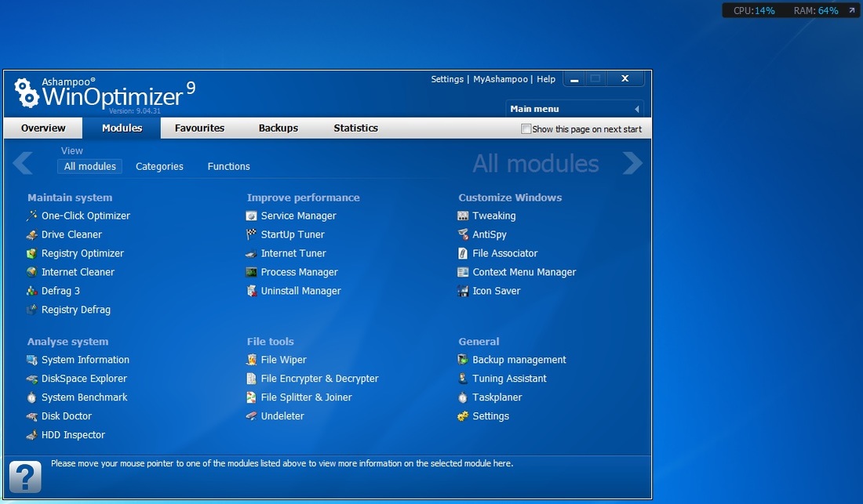The image size is (863, 504).
Task: Launch the Tuning Assistant link
Action: tap(510, 379)
